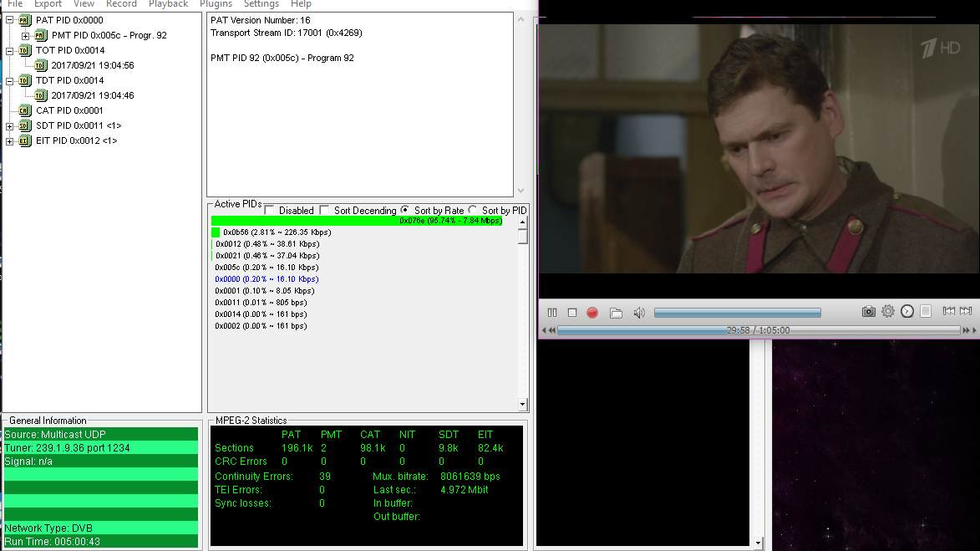
Task: Select the 0x005c PID rate row
Action: (x=267, y=268)
